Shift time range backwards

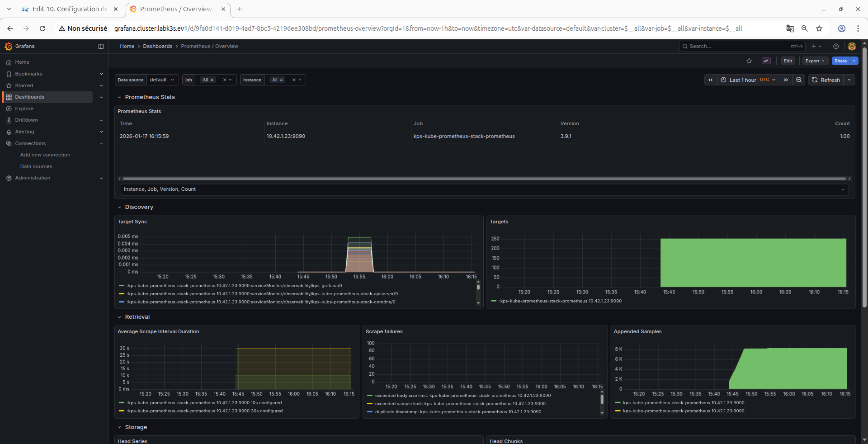point(711,80)
